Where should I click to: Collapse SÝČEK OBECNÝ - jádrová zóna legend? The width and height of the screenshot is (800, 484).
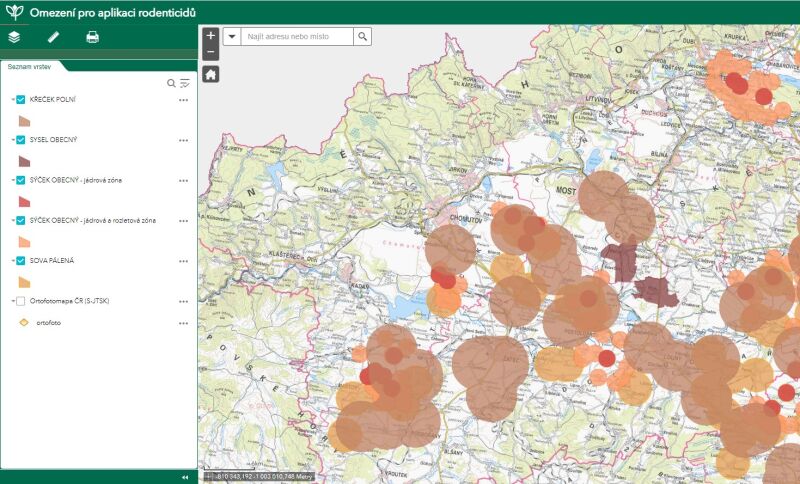click(12, 180)
